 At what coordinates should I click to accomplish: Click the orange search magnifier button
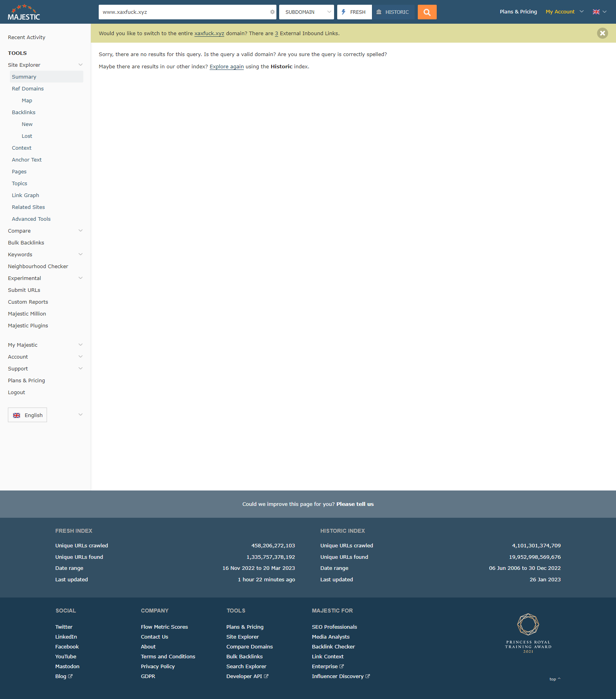427,12
